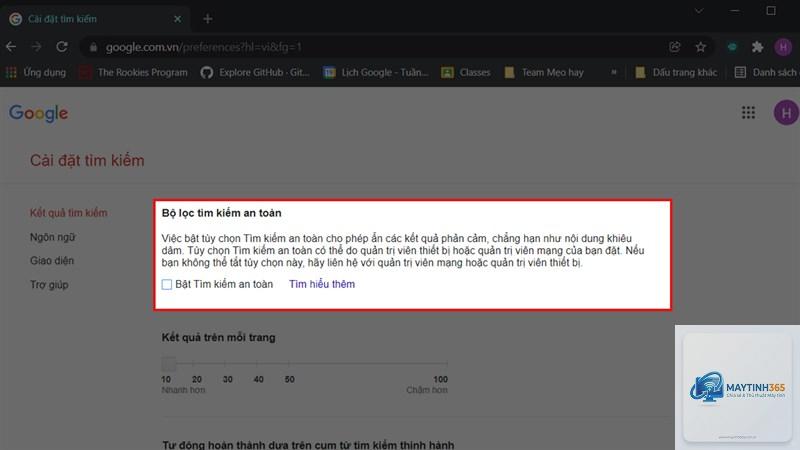The height and width of the screenshot is (450, 800).
Task: Go back to previous page
Action: 11,47
